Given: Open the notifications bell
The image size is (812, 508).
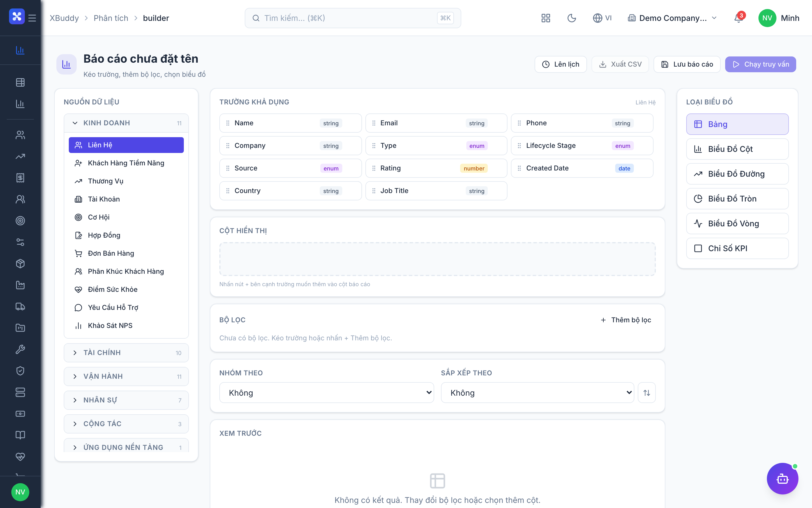Looking at the screenshot, I should tap(738, 18).
